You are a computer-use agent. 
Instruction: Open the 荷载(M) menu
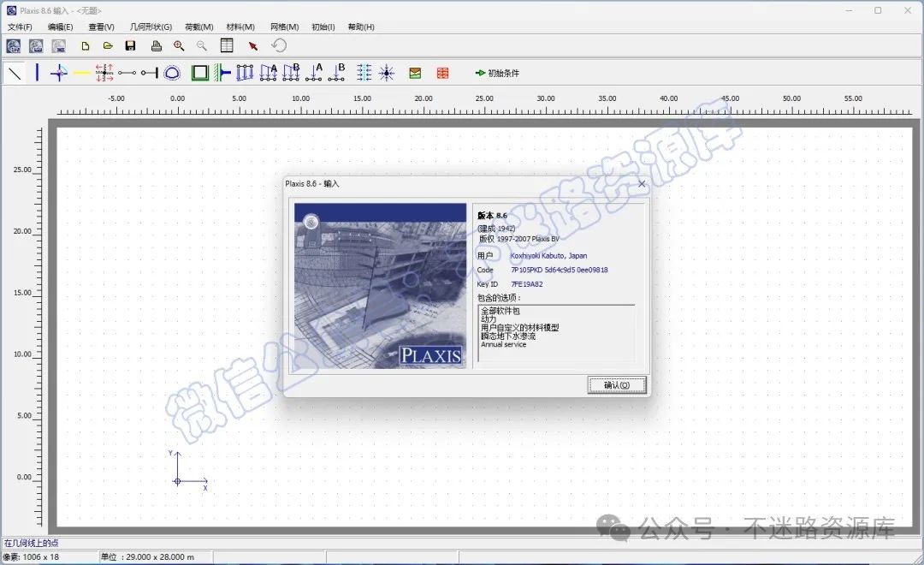199,27
